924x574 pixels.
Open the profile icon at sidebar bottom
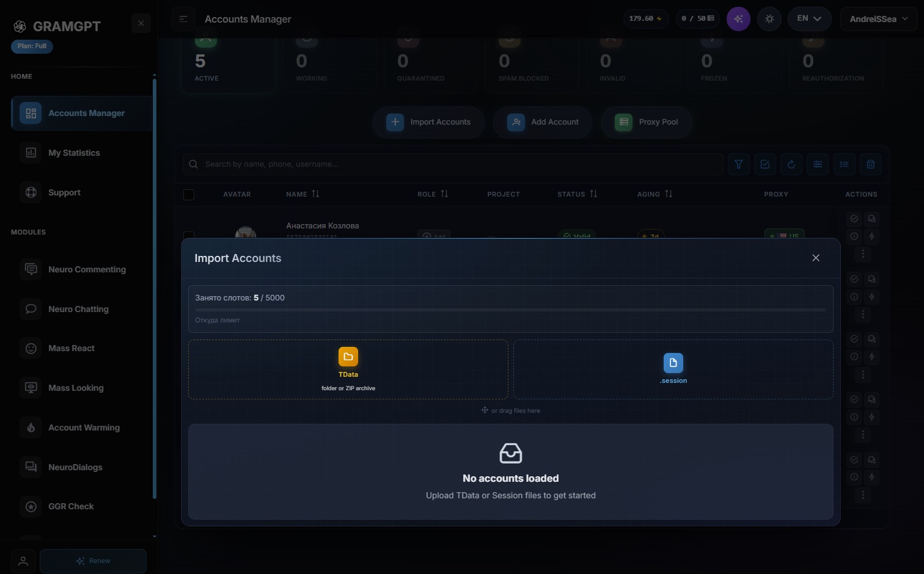click(x=23, y=561)
